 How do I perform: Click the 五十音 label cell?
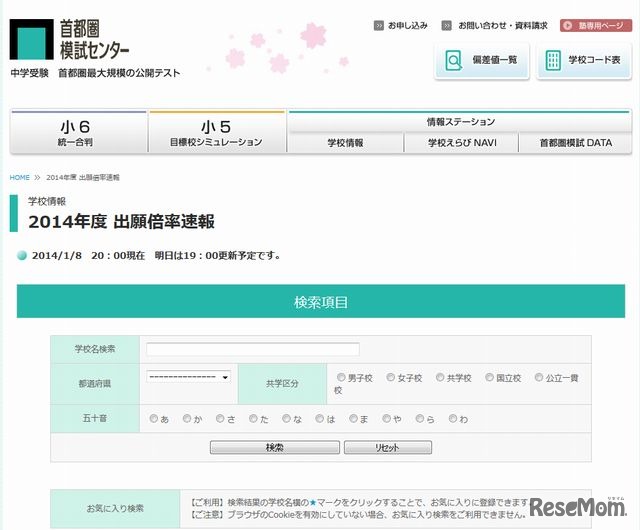click(x=95, y=419)
